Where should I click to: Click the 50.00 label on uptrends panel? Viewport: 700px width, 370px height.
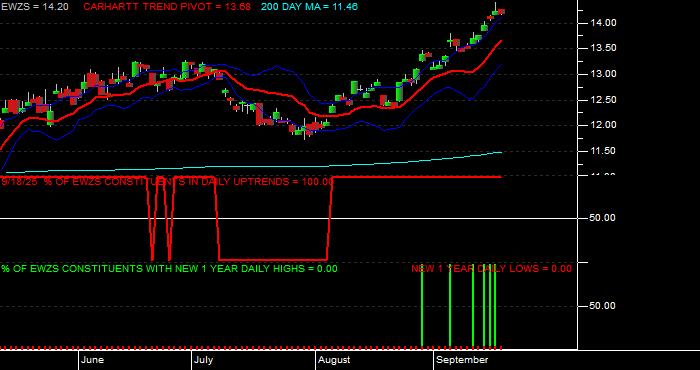pos(603,218)
